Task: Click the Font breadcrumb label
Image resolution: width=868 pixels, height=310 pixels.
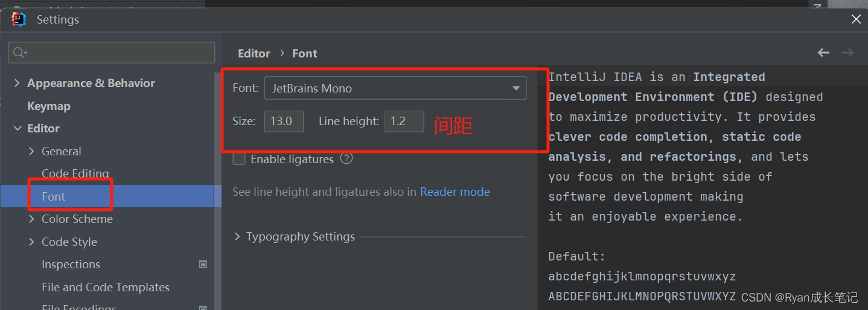Action: coord(304,53)
